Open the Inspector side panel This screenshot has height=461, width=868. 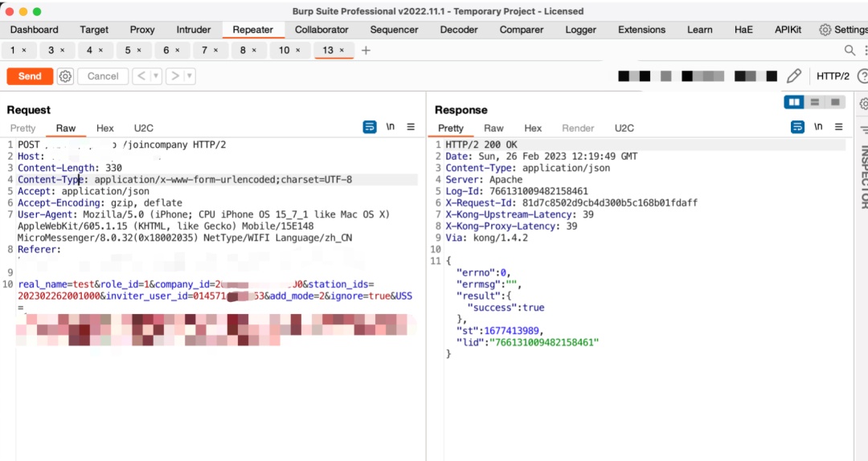pyautogui.click(x=862, y=176)
